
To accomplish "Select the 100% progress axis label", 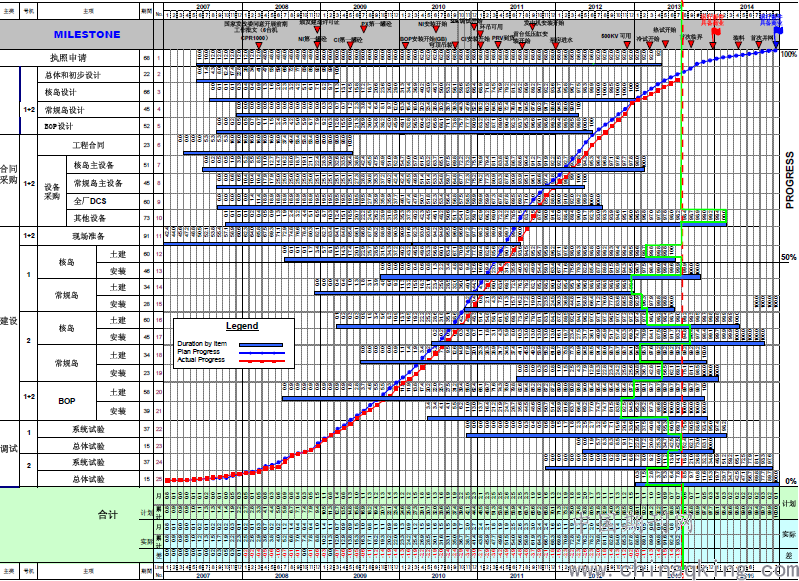I will (788, 54).
